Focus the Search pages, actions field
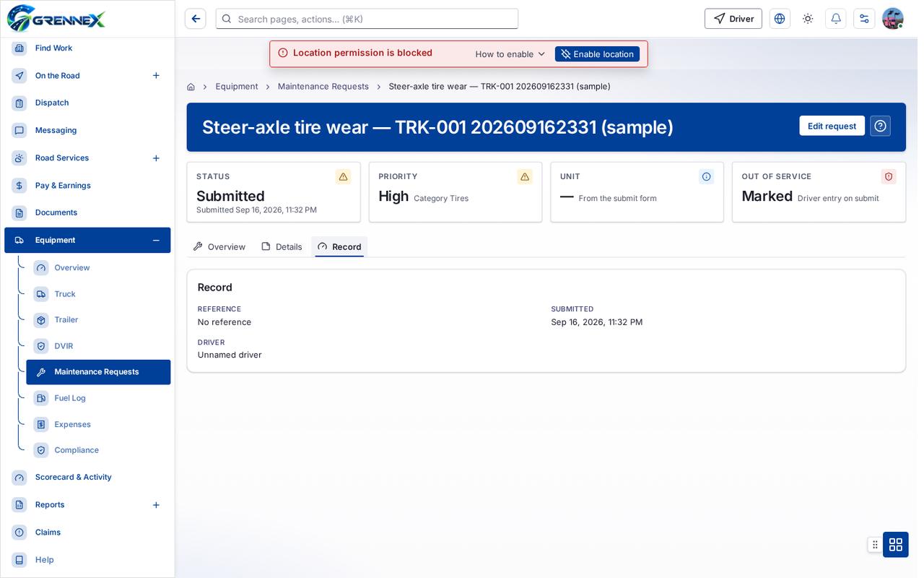 367,19
